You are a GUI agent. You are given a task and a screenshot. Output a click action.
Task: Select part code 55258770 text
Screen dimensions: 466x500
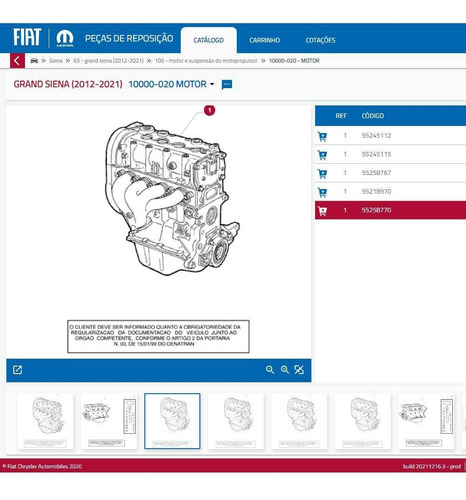tap(376, 210)
